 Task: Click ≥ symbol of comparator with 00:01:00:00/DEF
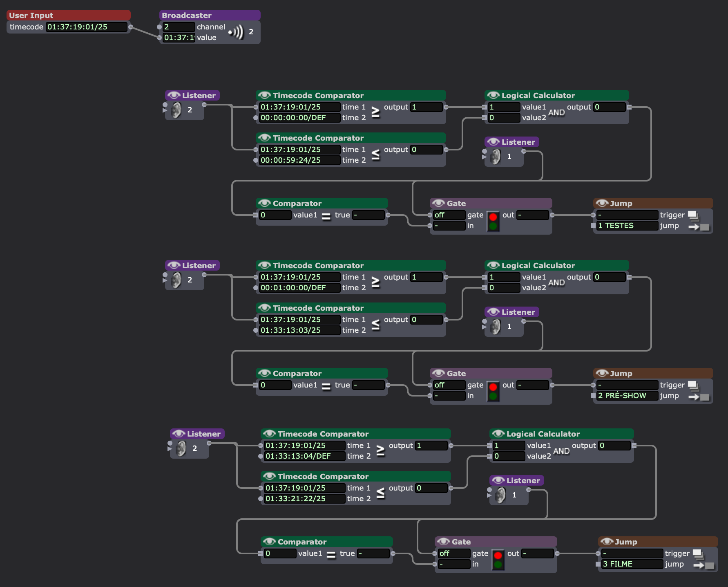pyautogui.click(x=375, y=282)
